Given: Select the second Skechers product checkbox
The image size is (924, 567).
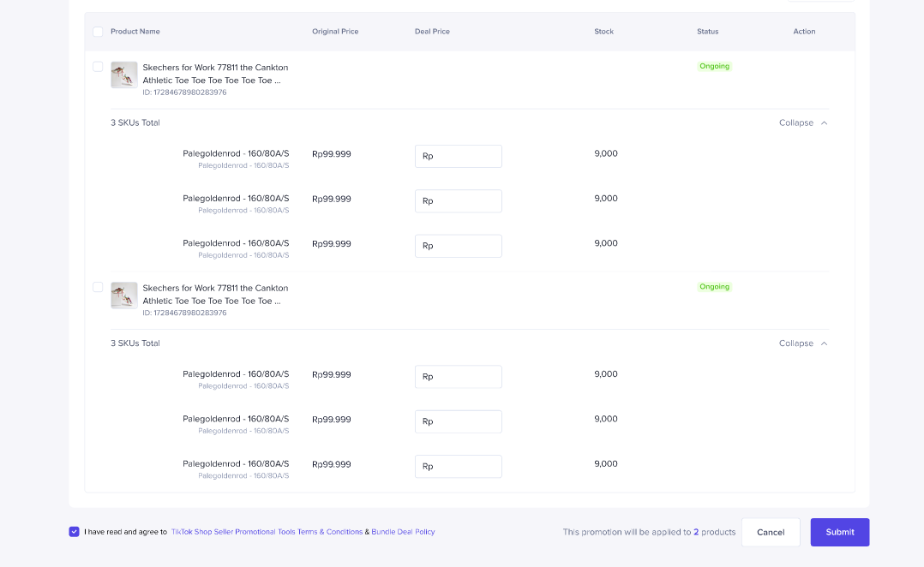Looking at the screenshot, I should pos(98,287).
